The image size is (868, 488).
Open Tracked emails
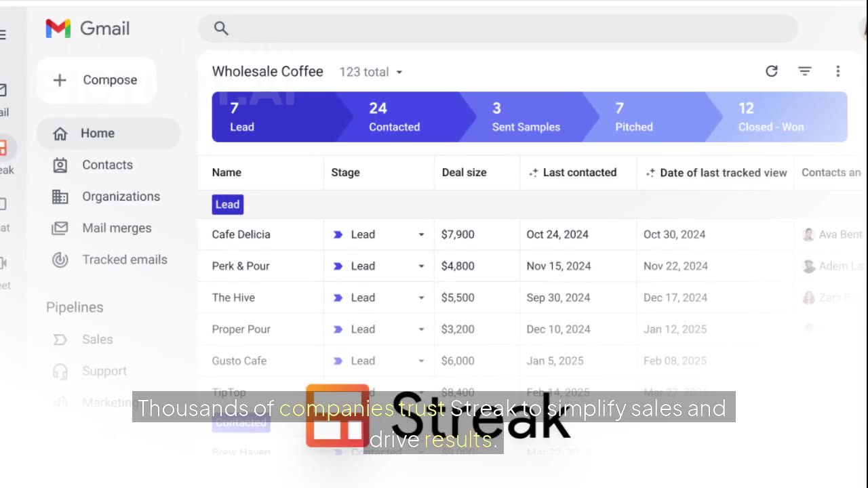click(125, 260)
